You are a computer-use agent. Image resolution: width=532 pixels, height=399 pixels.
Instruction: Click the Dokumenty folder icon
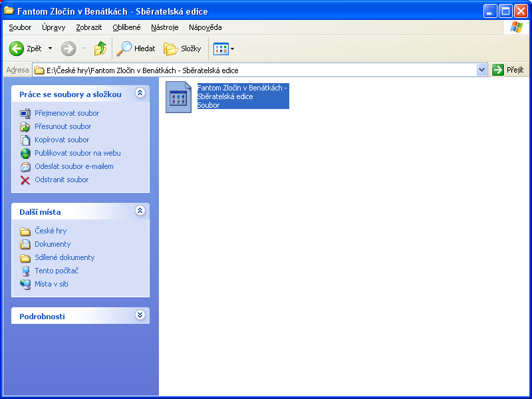25,244
